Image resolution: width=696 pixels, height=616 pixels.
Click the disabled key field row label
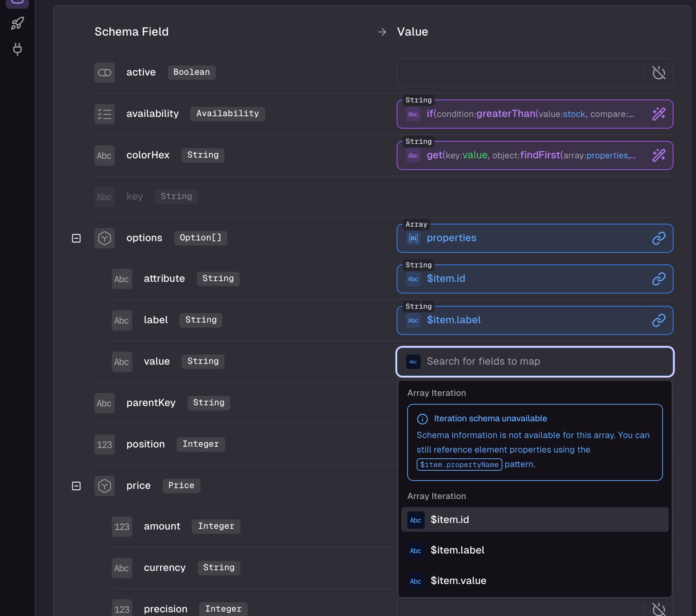pos(134,196)
